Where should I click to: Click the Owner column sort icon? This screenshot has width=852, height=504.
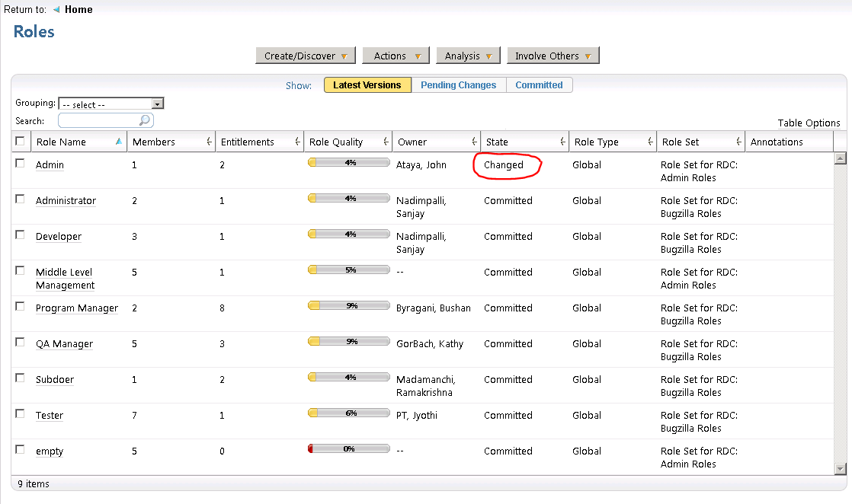coord(474,142)
